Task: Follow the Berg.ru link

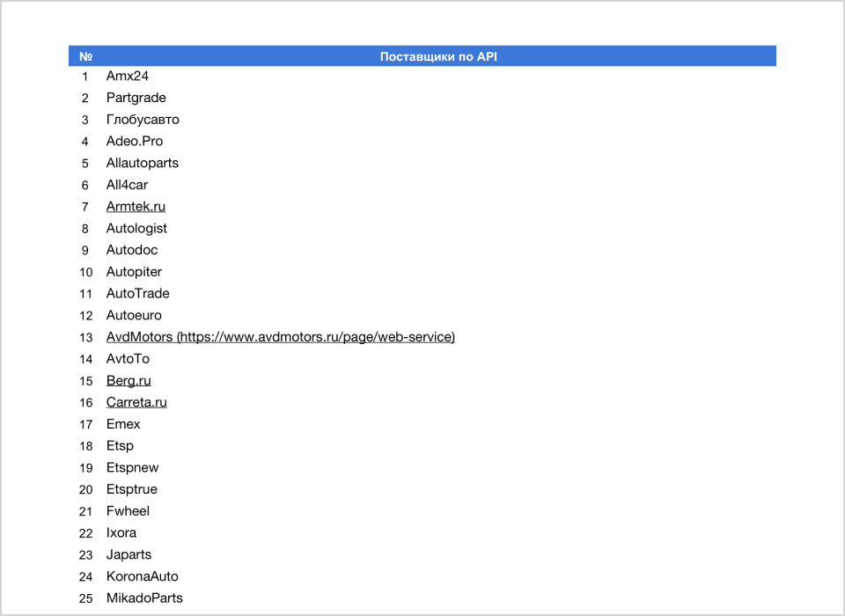Action: pyautogui.click(x=129, y=380)
